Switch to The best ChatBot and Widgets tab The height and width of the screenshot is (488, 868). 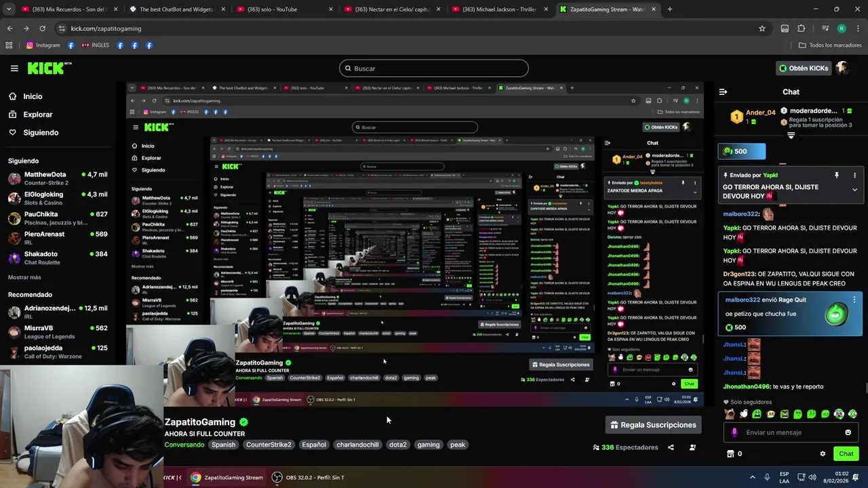click(x=176, y=9)
